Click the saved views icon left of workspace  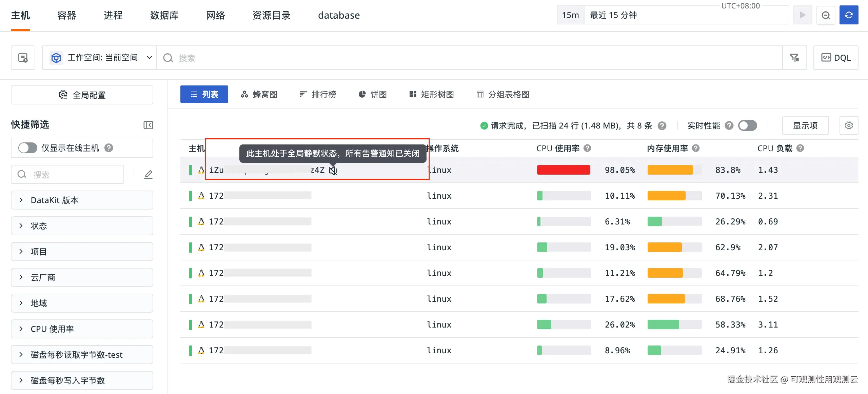23,58
